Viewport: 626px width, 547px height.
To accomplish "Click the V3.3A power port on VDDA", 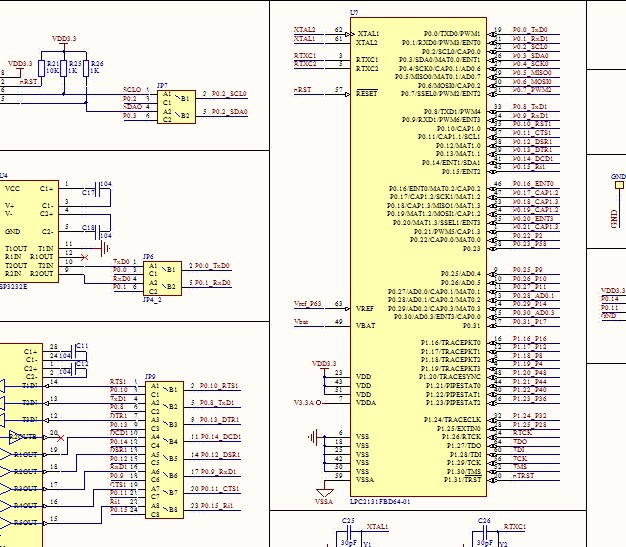I will point(307,402).
